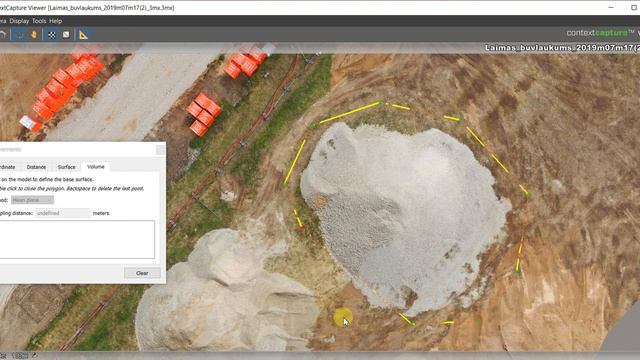The height and width of the screenshot is (360, 640).
Task: Click the sampling distance input field
Action: 62,213
